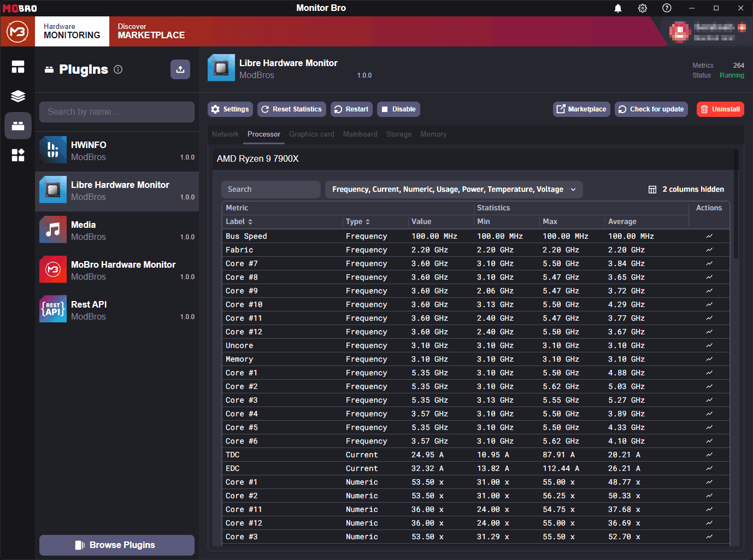Viewport: 753px width, 560px height.
Task: Select the HWiNFO plugin
Action: [117, 150]
